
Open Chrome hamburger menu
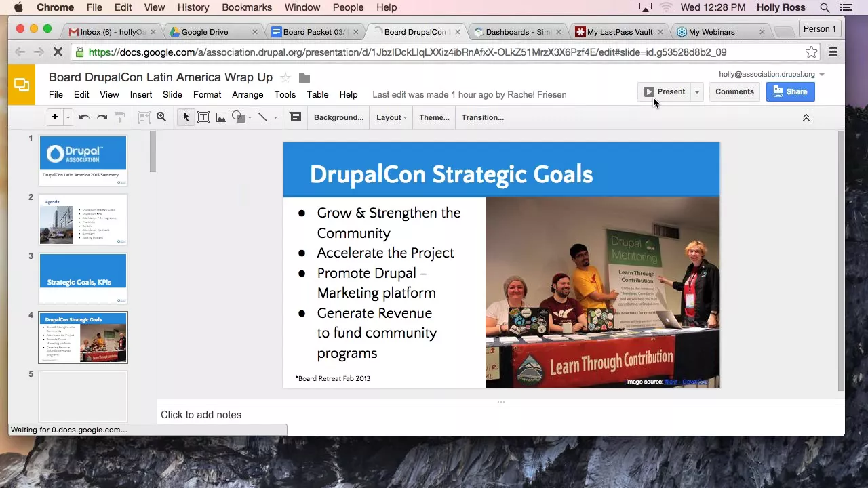[833, 52]
